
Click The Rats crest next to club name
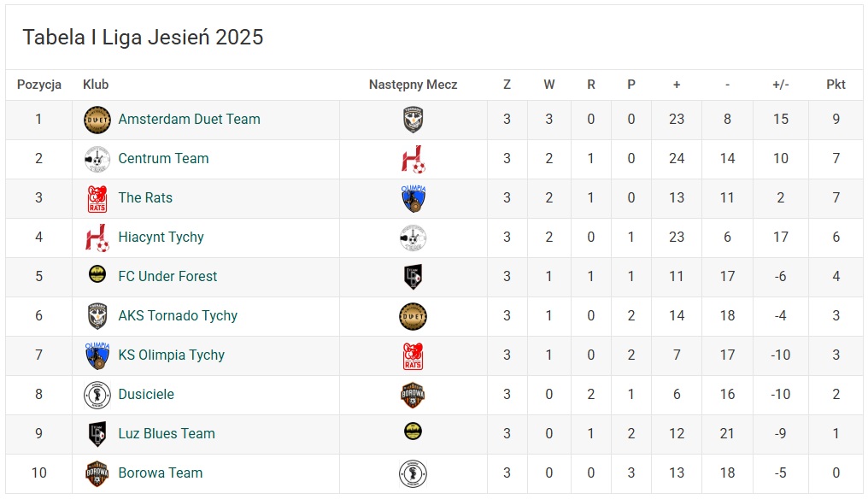tap(97, 198)
